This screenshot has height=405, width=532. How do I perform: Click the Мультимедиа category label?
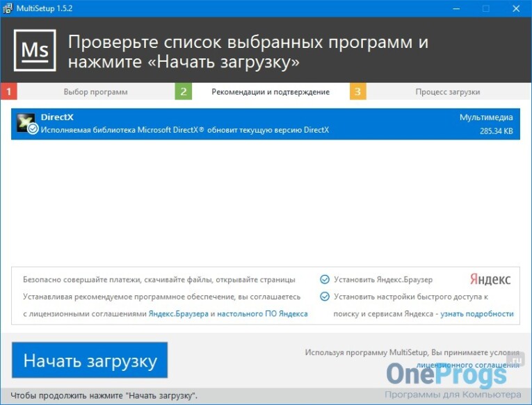tap(486, 117)
